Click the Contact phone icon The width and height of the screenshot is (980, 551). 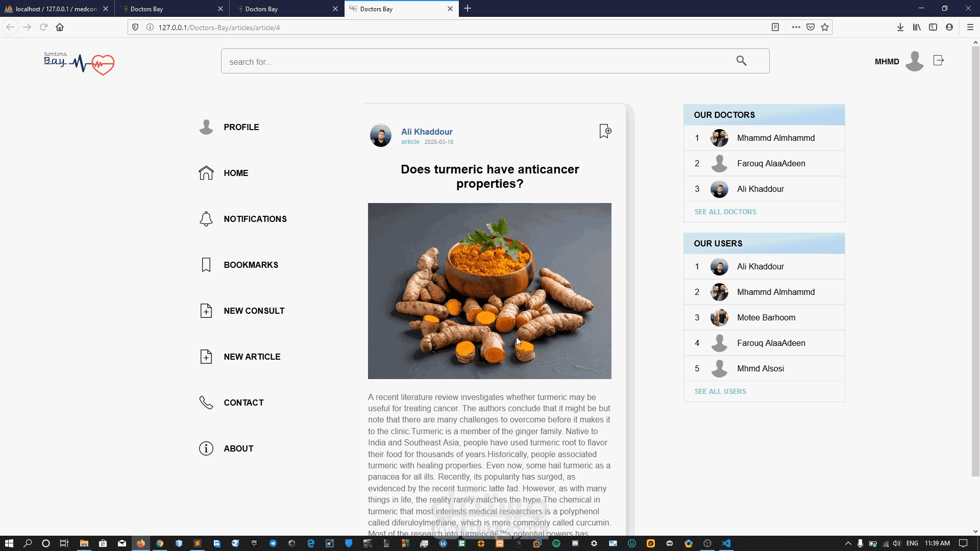[206, 403]
